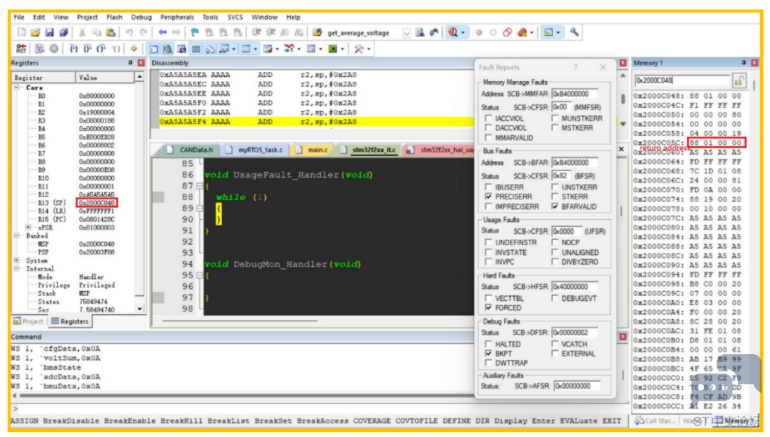Image resolution: width=770 pixels, height=437 pixels.
Task: Reset the CPU with the RST icon
Action: pyautogui.click(x=21, y=49)
